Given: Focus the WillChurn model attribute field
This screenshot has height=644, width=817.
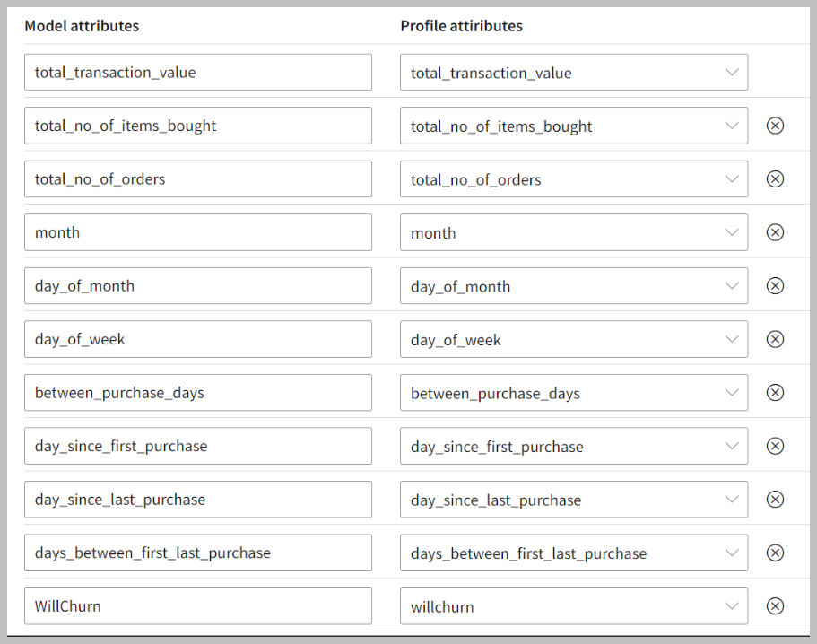Looking at the screenshot, I should (x=197, y=606).
